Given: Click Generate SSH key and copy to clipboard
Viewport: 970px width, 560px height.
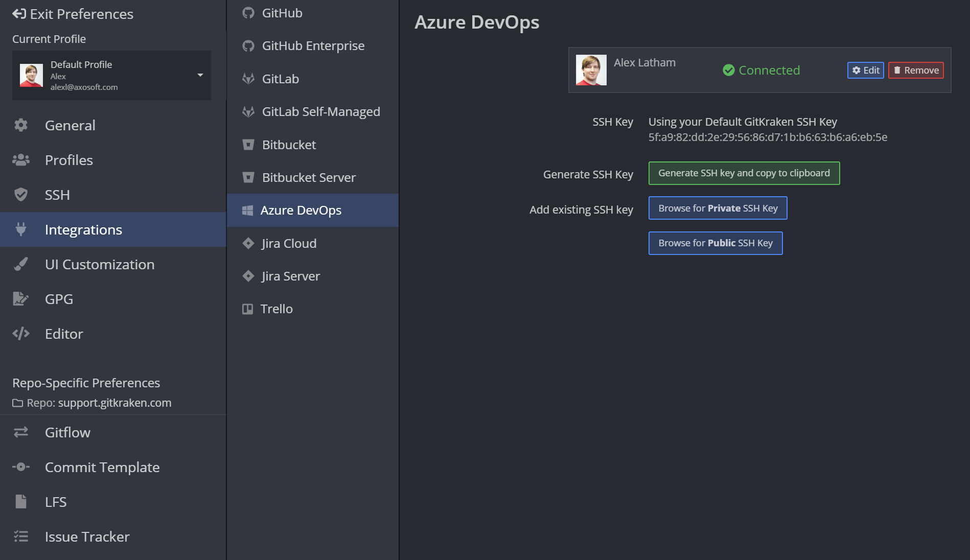Looking at the screenshot, I should coord(744,173).
